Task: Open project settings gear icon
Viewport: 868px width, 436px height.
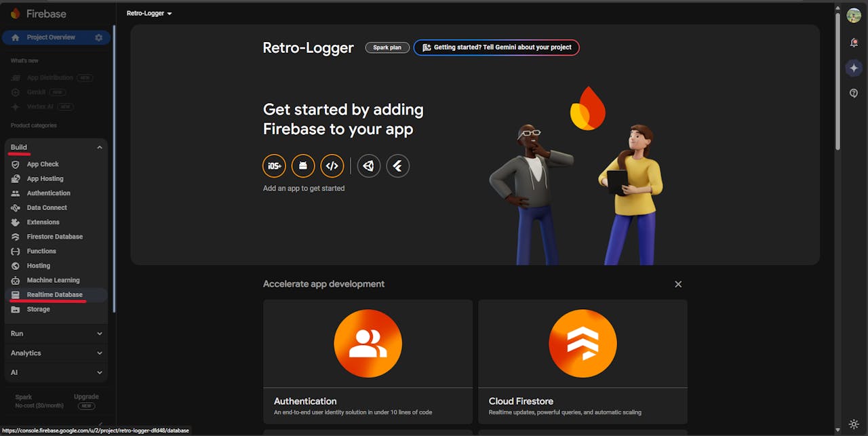Action: pyautogui.click(x=99, y=37)
